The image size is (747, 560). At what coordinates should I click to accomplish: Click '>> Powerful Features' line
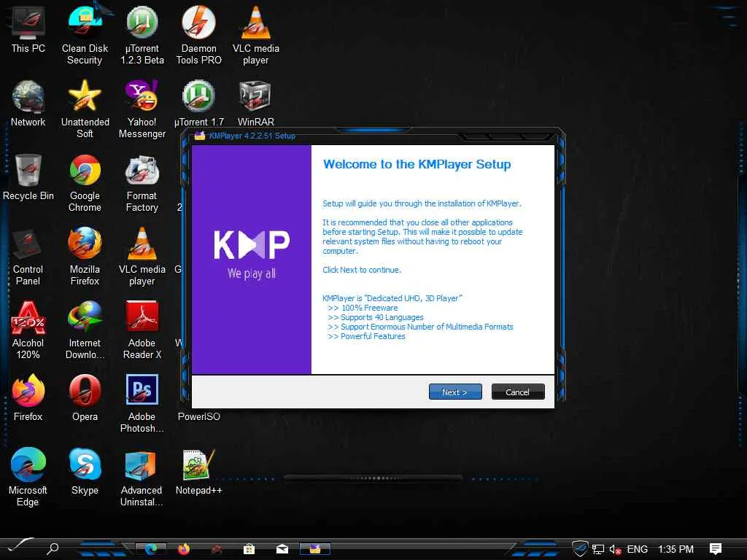pyautogui.click(x=366, y=336)
